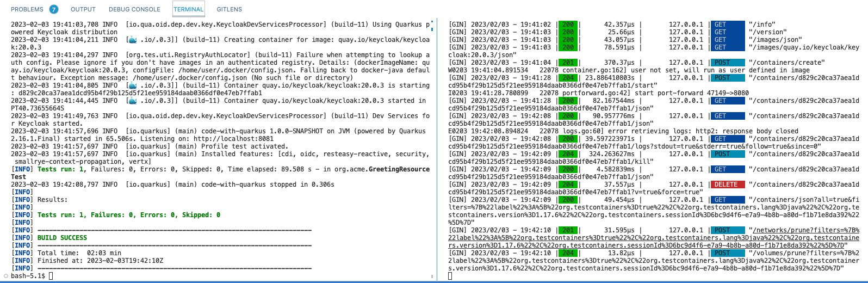The width and height of the screenshot is (868, 283).
Task: Click the 42.357µs latency value
Action: click(619, 24)
